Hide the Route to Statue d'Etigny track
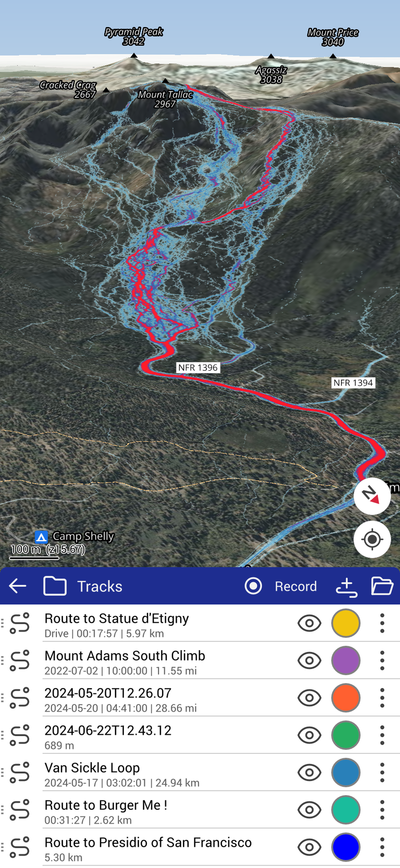 (309, 623)
